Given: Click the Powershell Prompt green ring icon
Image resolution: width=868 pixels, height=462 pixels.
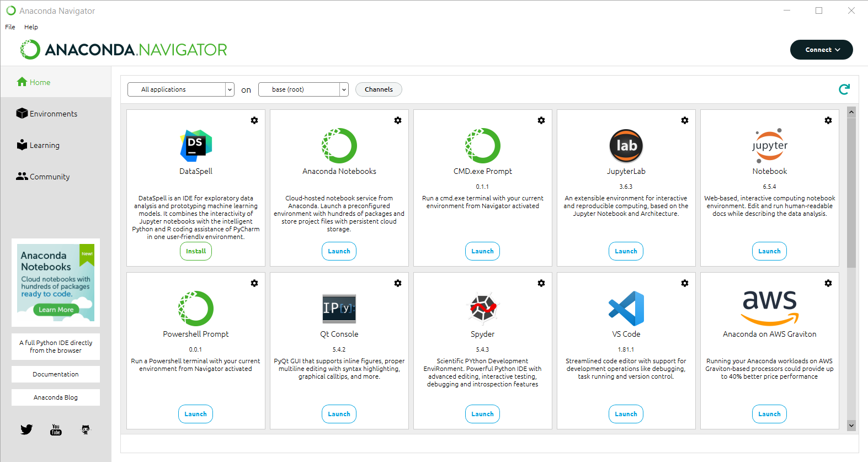Looking at the screenshot, I should click(x=196, y=309).
